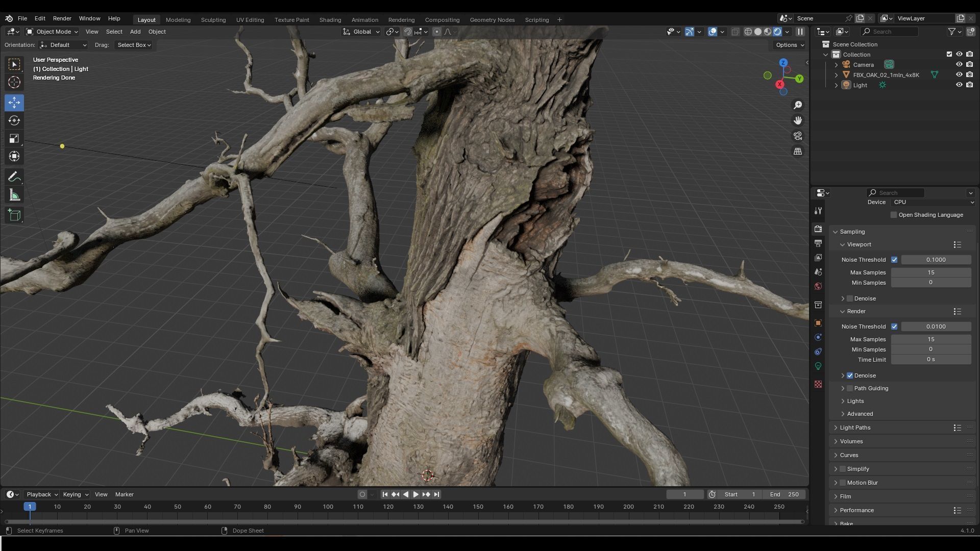980x551 pixels.
Task: Open the Scene properties tab
Action: pos(818,272)
